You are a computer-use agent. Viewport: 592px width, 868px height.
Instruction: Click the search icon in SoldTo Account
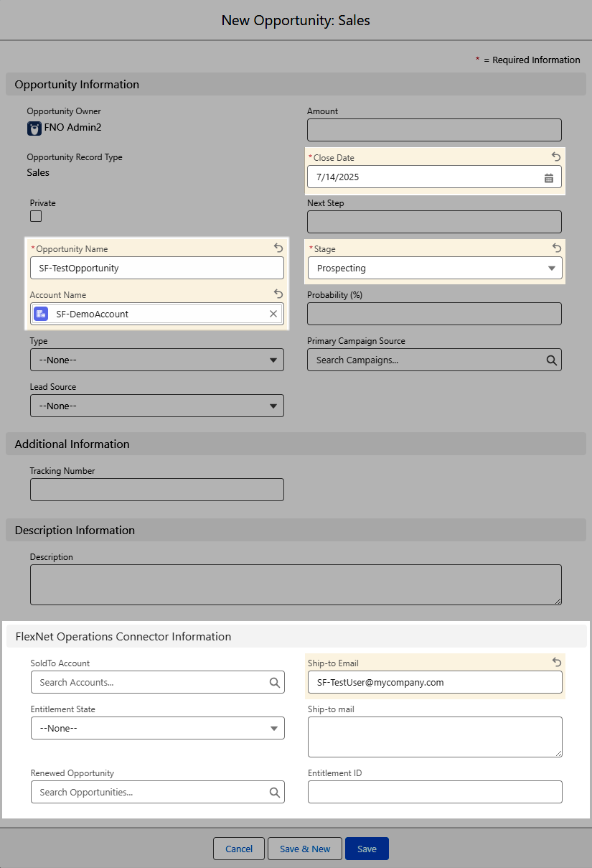click(x=274, y=683)
